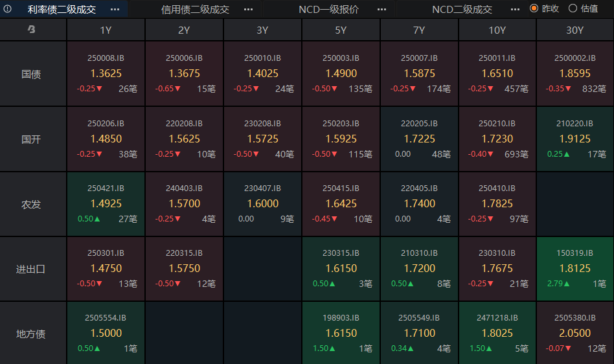
Task: Open bond 220208.IB cell
Action: tap(184, 139)
